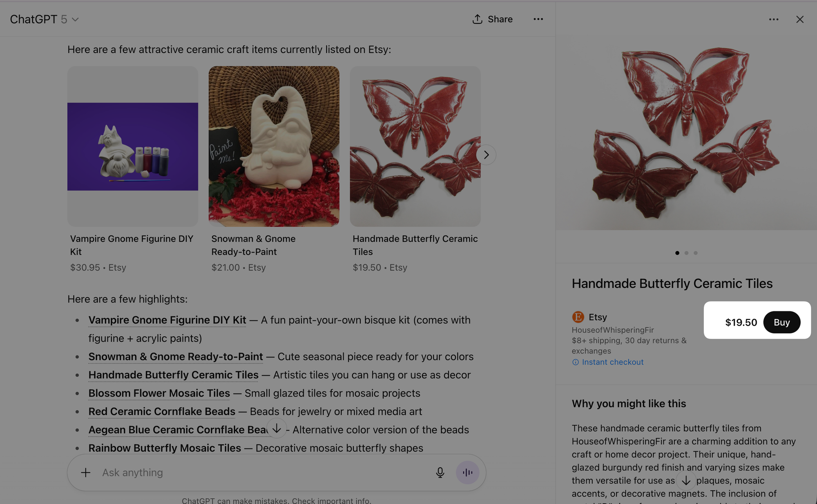The height and width of the screenshot is (504, 817).
Task: Advance product carousel with right chevron
Action: pyautogui.click(x=486, y=155)
